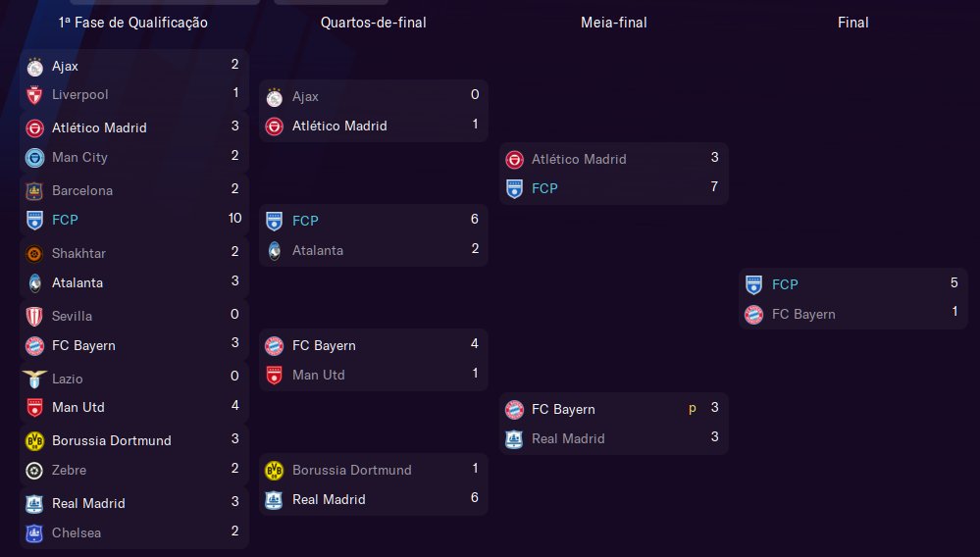Click the Shakhtar team logo
The image size is (980, 557).
pos(34,254)
